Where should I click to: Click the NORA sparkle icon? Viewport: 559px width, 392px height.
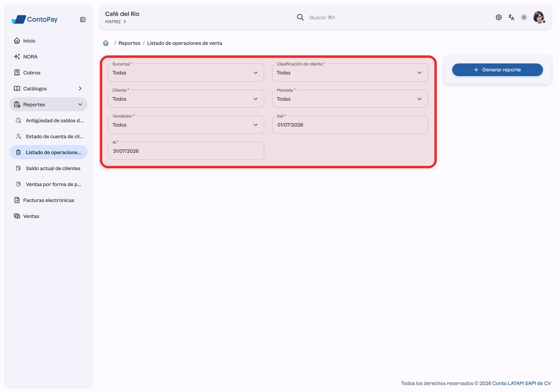point(17,57)
